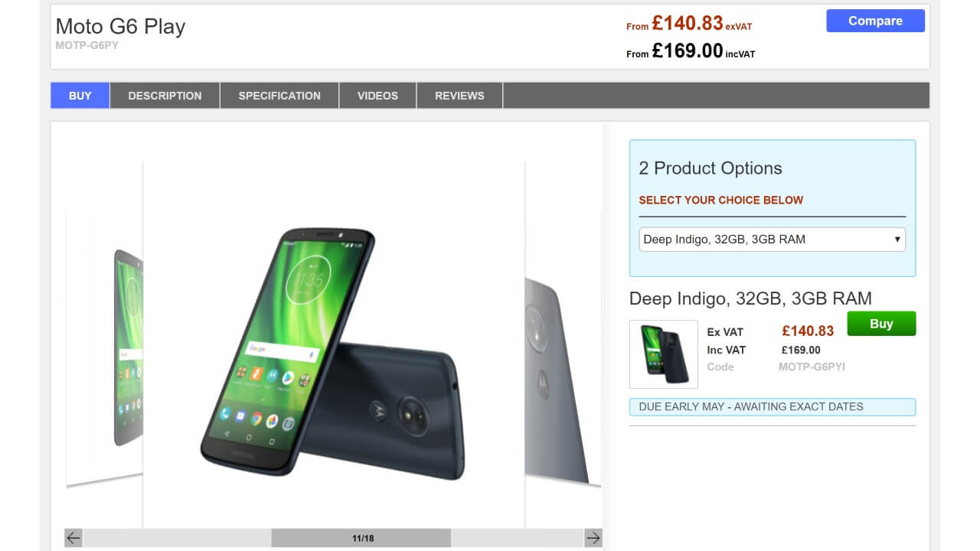980x551 pixels.
Task: Select the next grey phone image on right
Action: (563, 379)
